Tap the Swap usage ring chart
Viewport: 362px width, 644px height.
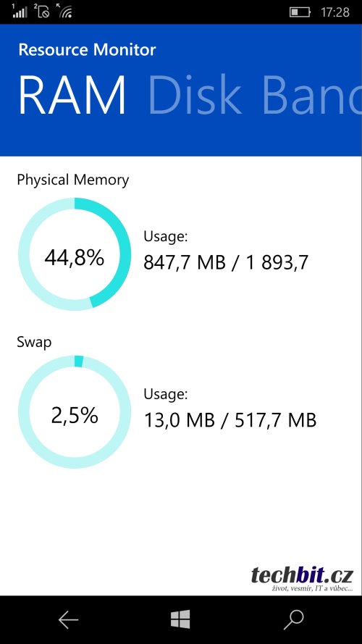tap(75, 412)
